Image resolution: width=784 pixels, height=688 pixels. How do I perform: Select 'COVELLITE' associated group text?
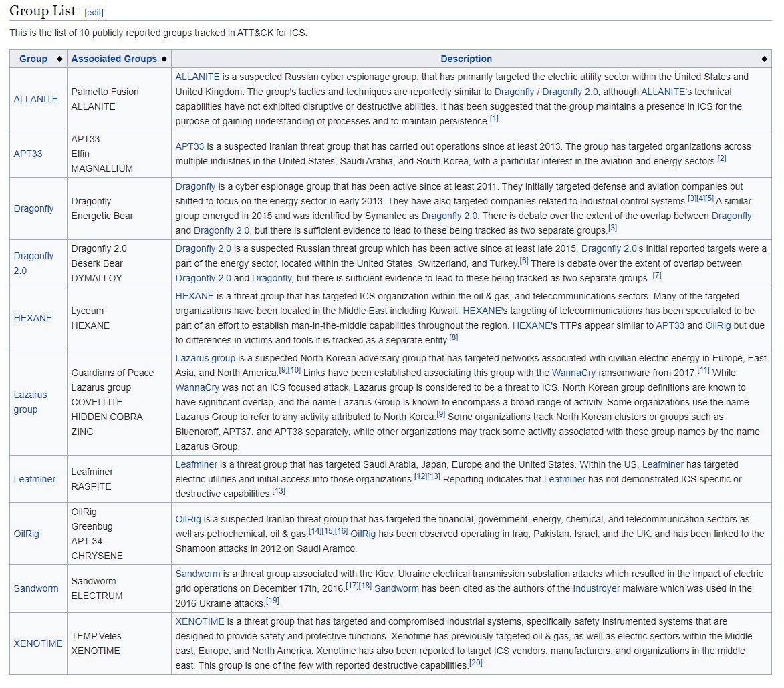96,402
